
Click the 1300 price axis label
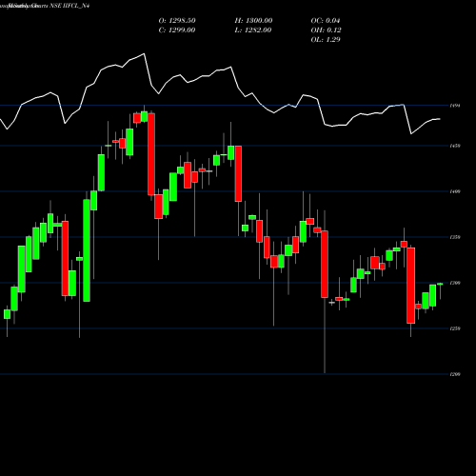pyautogui.click(x=455, y=283)
